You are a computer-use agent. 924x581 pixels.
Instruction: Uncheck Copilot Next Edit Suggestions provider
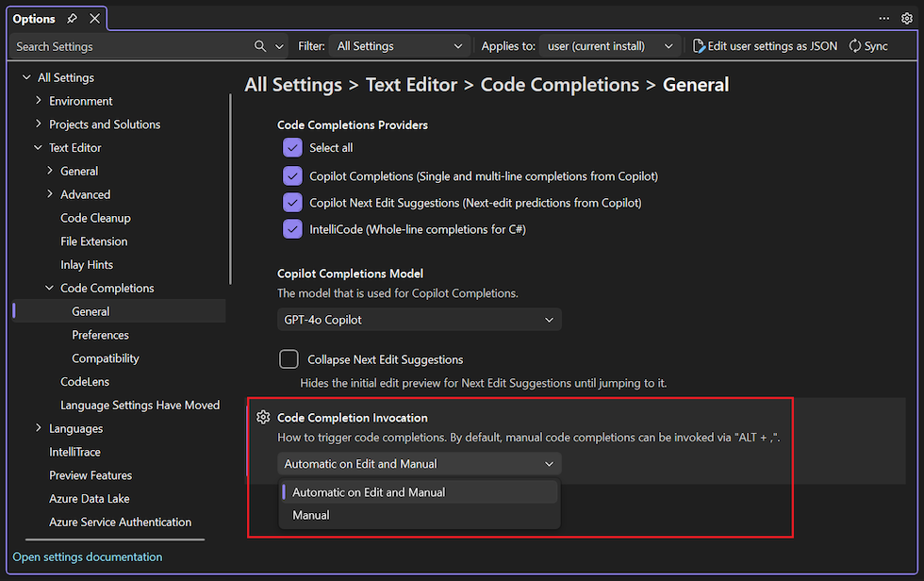pyautogui.click(x=292, y=202)
